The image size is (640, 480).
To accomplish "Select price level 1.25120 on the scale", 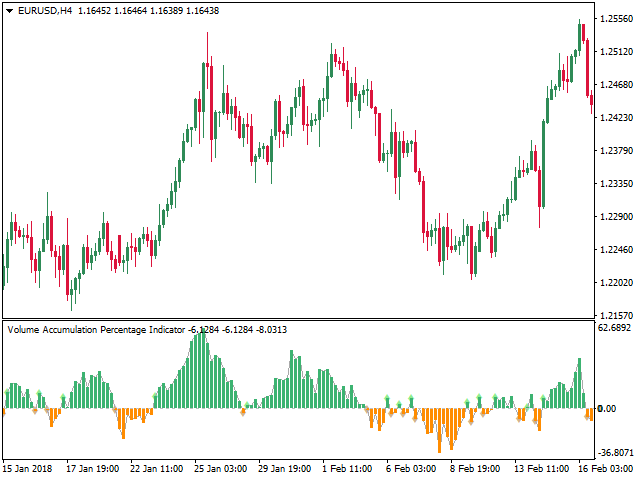I will point(617,51).
